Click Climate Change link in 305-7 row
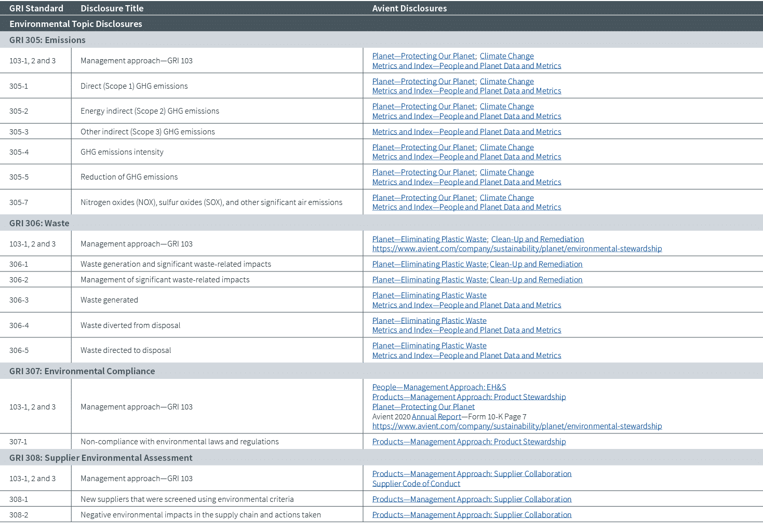Screen dimensions: 763x532 pyautogui.click(x=506, y=198)
